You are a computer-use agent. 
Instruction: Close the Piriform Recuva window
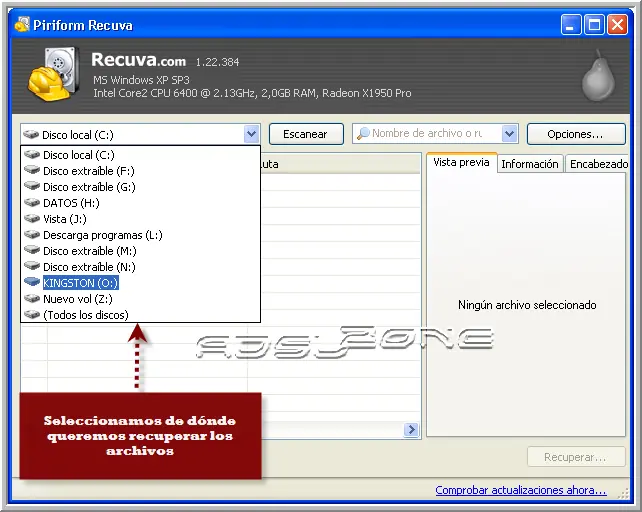[617, 25]
